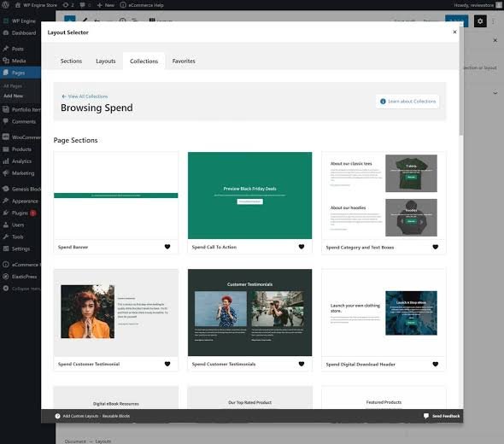Viewport: 504px width, 444px height.
Task: Switch to the Sections tab
Action: click(x=71, y=61)
